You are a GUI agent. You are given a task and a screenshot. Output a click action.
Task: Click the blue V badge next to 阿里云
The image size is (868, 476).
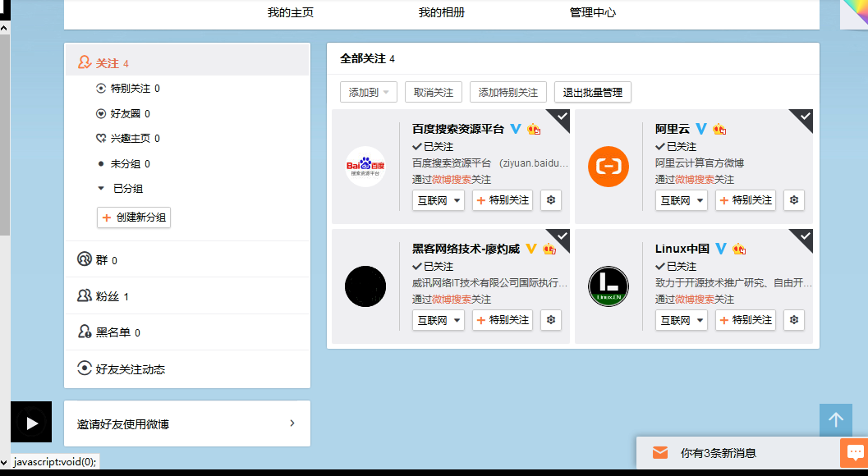pos(701,129)
